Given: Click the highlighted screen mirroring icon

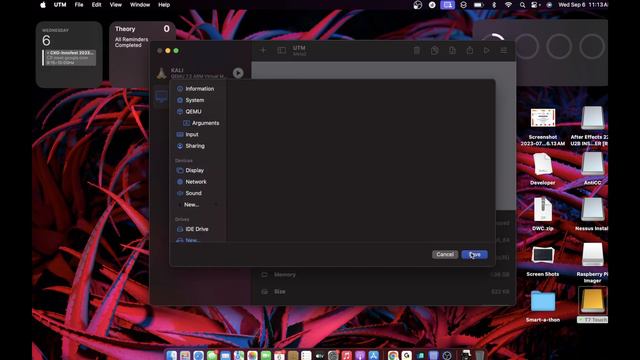Looking at the screenshot, I should [x=448, y=5].
